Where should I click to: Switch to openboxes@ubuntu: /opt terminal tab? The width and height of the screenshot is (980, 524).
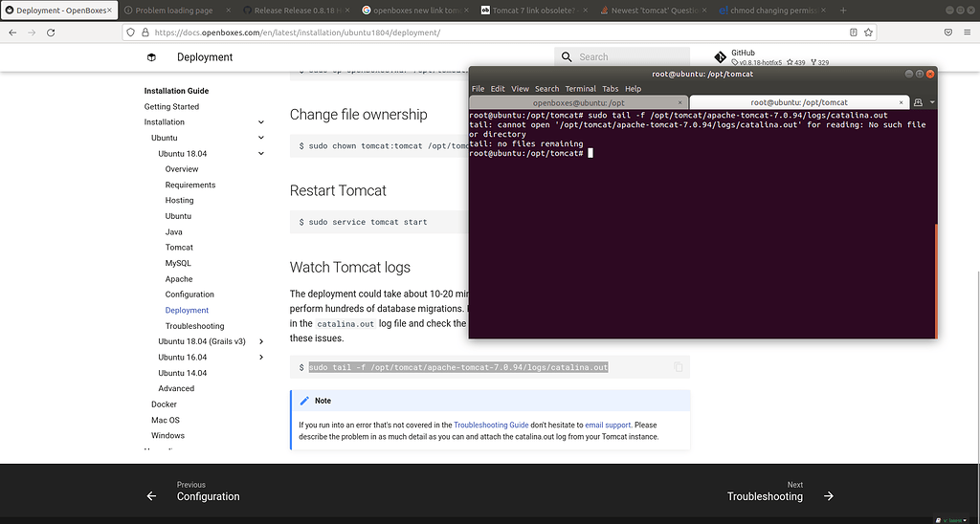[579, 102]
